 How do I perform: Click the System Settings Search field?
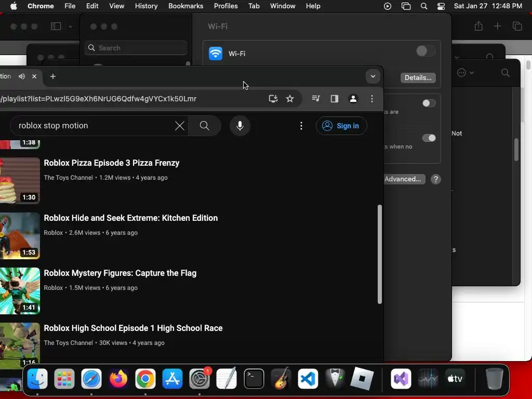pos(136,48)
